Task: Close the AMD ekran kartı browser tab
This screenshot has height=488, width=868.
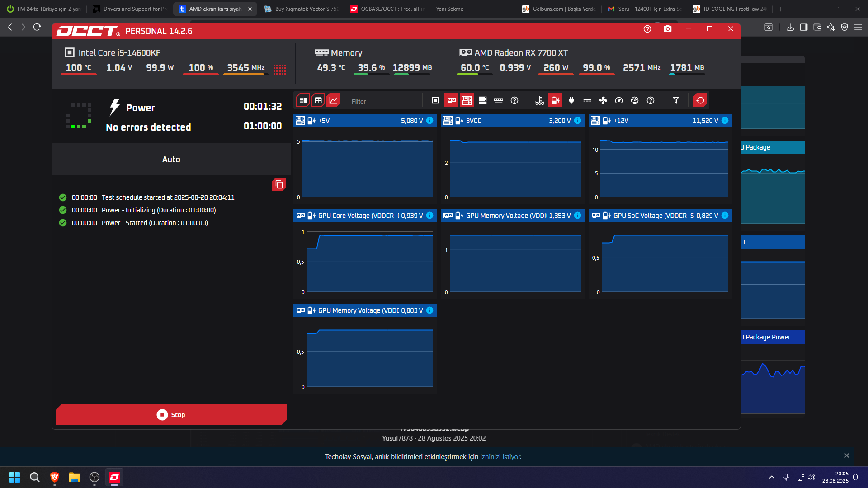Action: tap(250, 9)
